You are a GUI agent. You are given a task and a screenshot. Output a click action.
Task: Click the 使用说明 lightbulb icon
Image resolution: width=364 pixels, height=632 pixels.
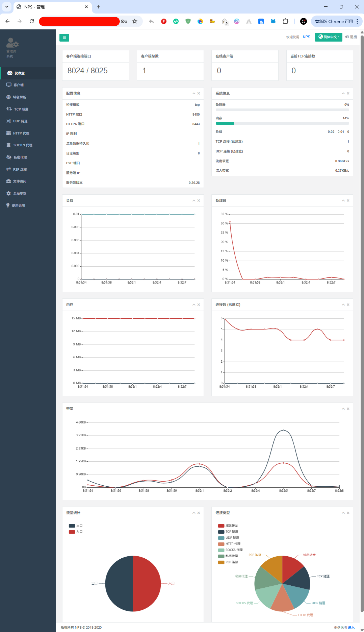coord(8,205)
